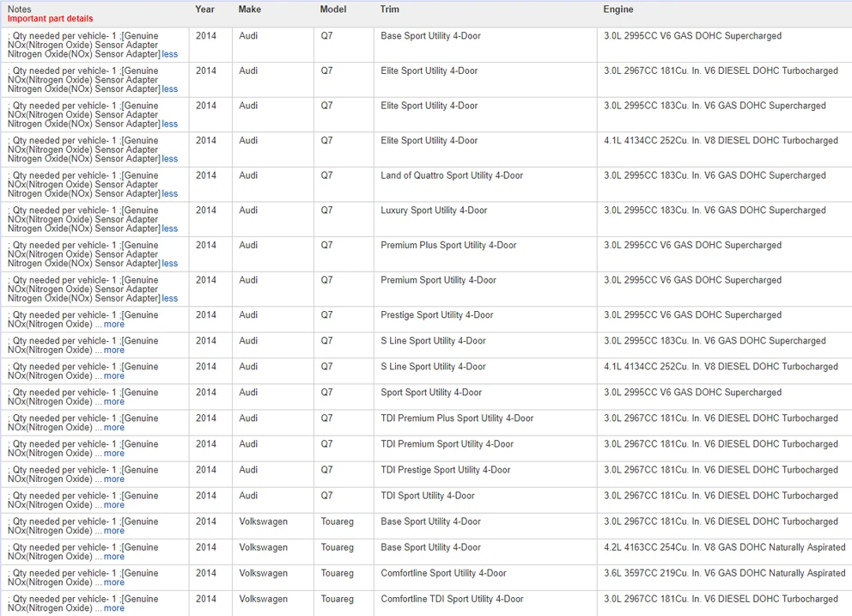Click engine cell in Audi Q7 Base row

(x=692, y=36)
